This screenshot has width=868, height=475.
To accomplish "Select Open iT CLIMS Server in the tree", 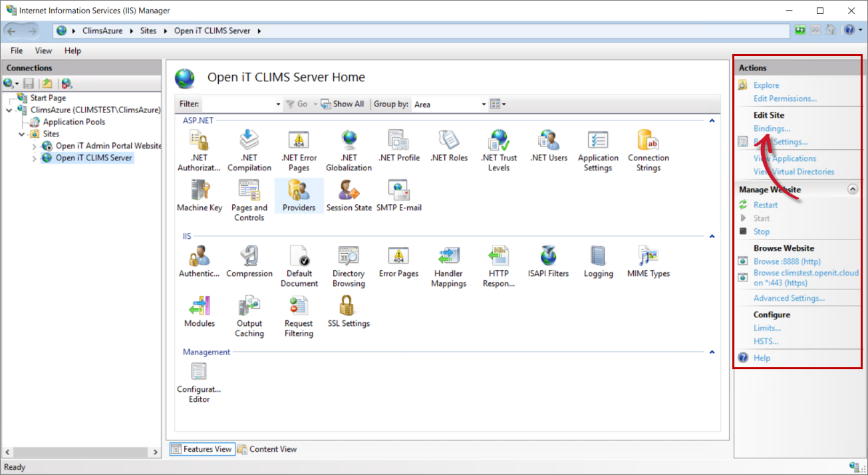I will (x=92, y=158).
